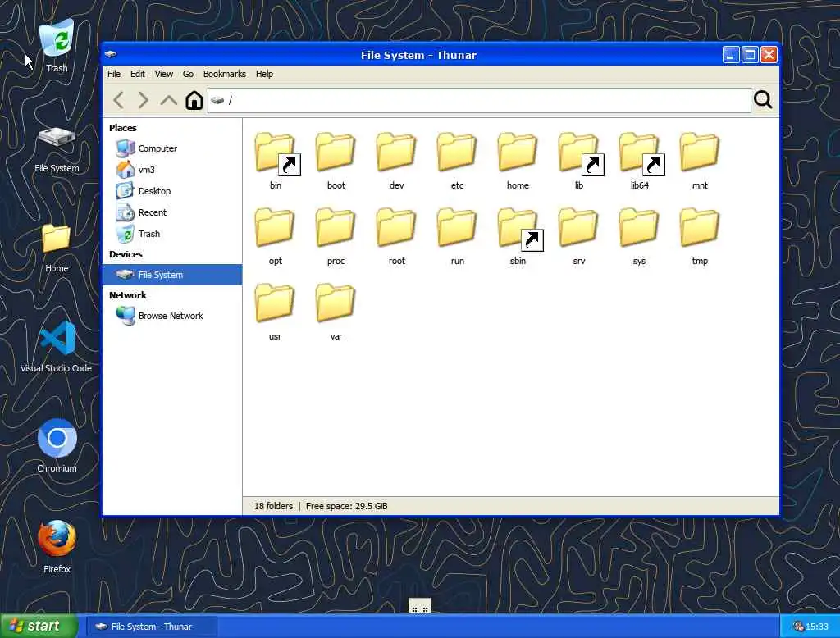Focus the location path bar
Image resolution: width=840 pixels, height=638 pixels.
click(x=479, y=100)
